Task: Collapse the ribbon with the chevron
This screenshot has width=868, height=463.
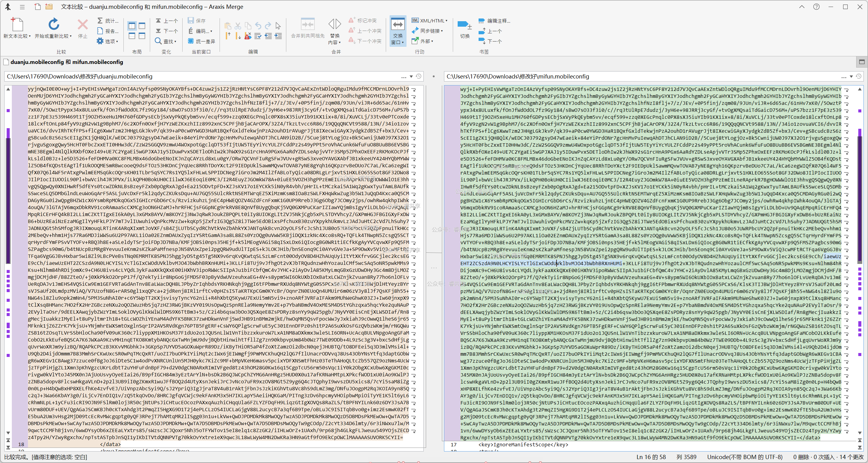Action: 802,7
